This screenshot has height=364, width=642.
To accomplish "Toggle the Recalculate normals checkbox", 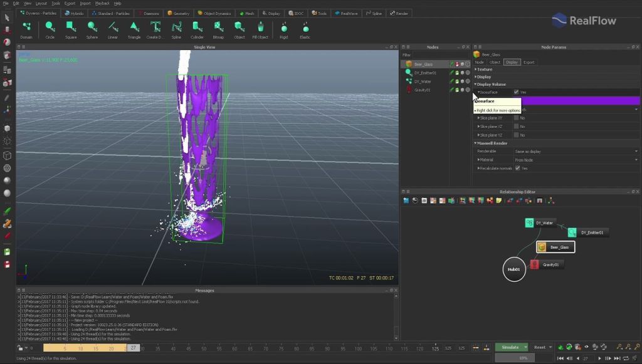I will tap(516, 168).
